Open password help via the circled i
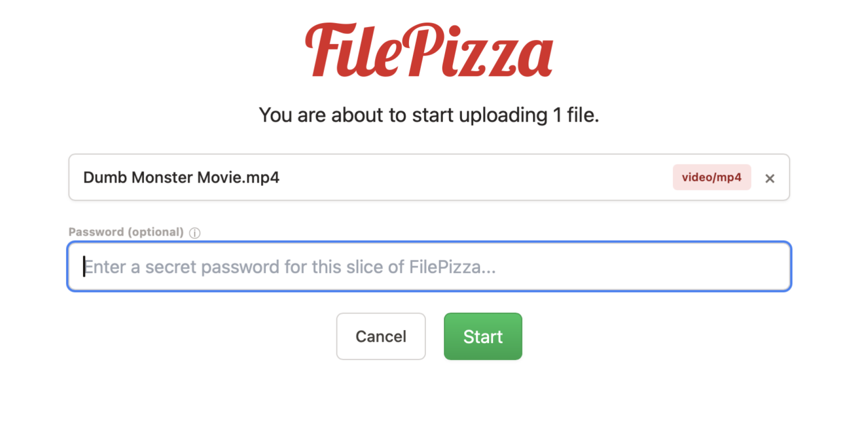 click(x=195, y=233)
